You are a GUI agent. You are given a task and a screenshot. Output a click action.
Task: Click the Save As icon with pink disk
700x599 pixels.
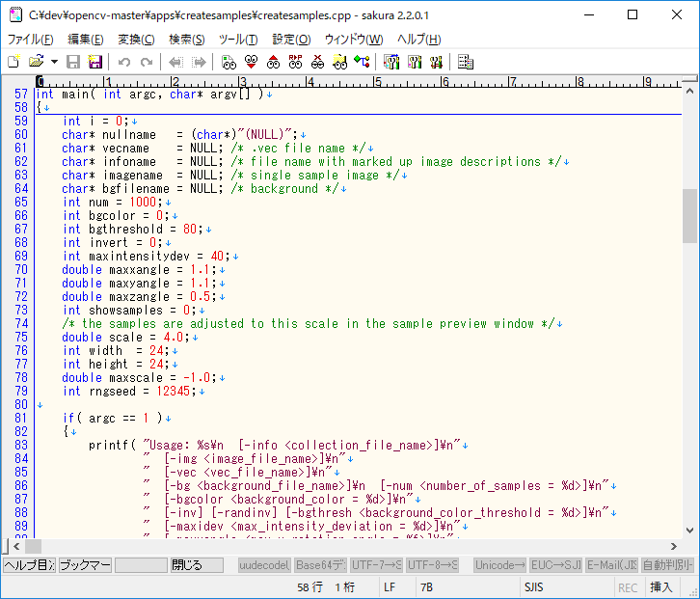(x=95, y=62)
